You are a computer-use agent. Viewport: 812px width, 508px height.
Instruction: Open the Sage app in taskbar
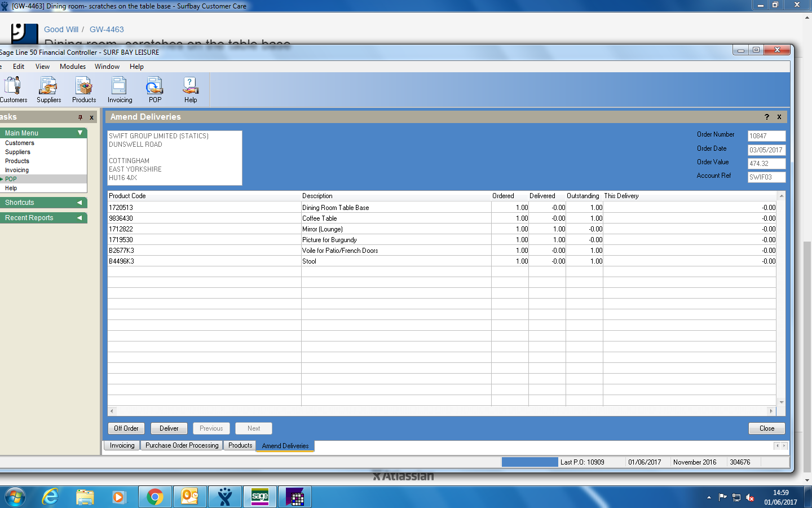260,497
